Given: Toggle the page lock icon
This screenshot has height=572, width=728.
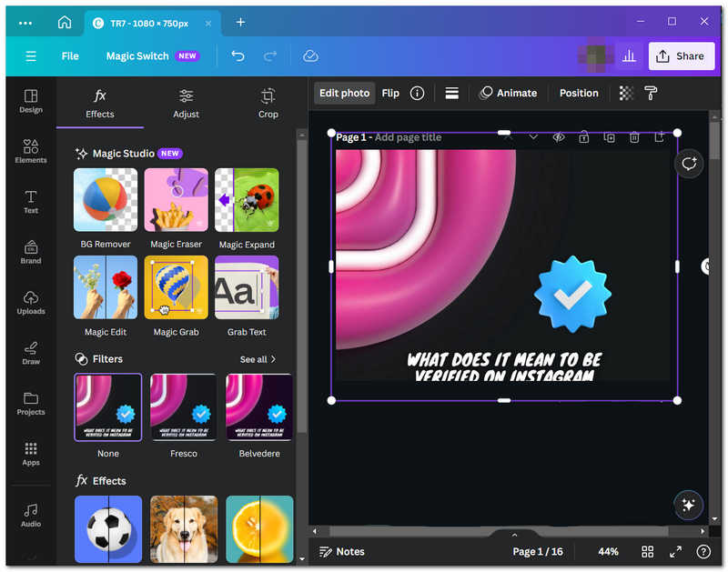Looking at the screenshot, I should 583,137.
